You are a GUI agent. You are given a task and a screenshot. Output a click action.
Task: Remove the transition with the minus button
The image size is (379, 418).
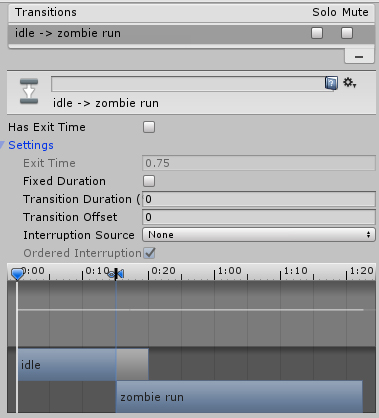click(359, 57)
